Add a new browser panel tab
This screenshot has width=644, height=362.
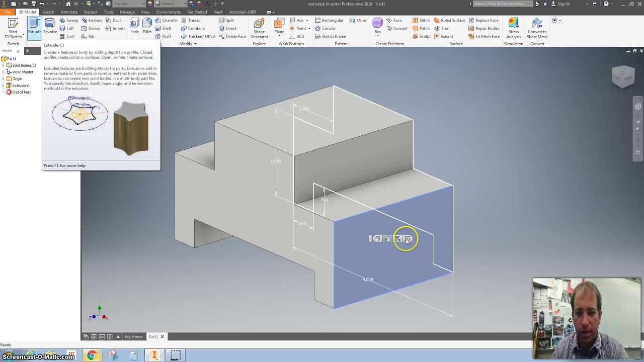(x=28, y=51)
